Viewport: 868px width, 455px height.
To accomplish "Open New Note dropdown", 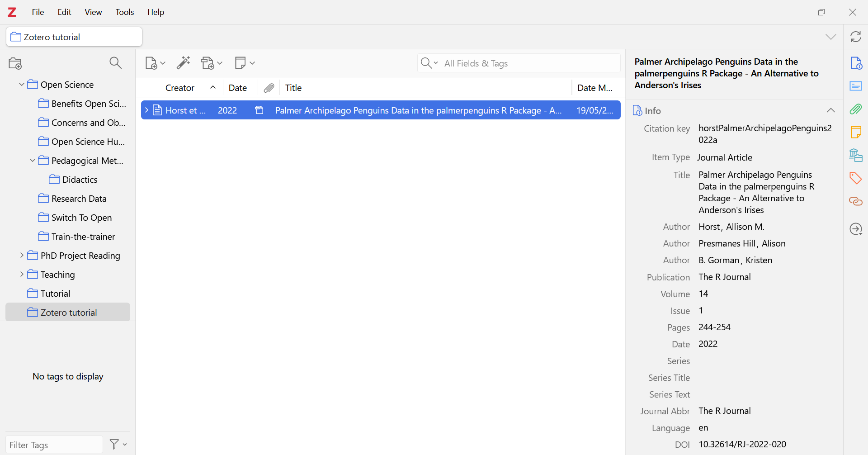I will click(x=245, y=63).
